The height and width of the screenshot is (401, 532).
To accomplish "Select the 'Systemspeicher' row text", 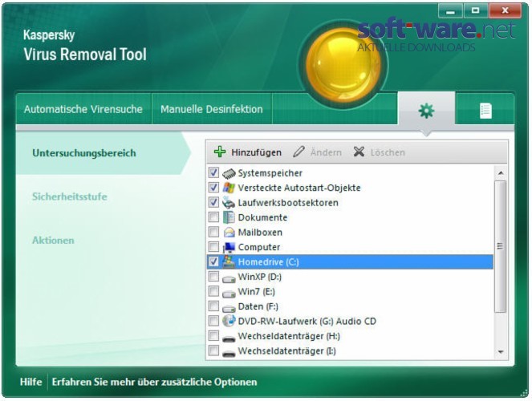I will pyautogui.click(x=270, y=173).
